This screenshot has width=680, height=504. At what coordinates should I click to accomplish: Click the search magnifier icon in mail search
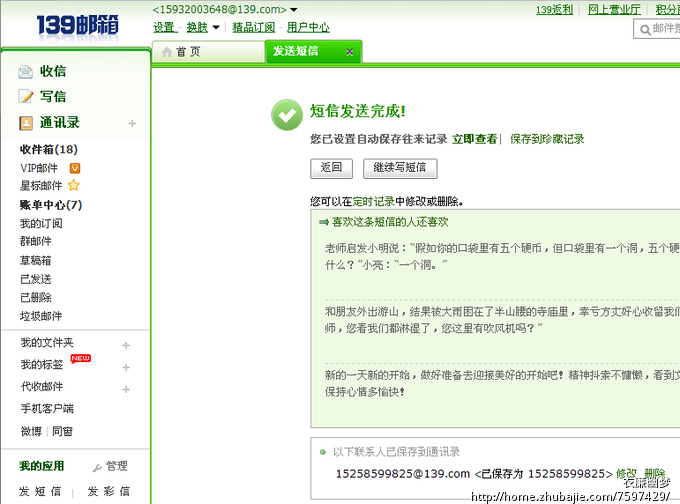[x=645, y=30]
